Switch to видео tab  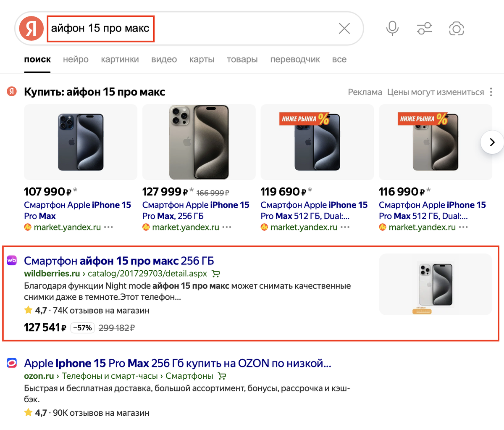point(164,60)
